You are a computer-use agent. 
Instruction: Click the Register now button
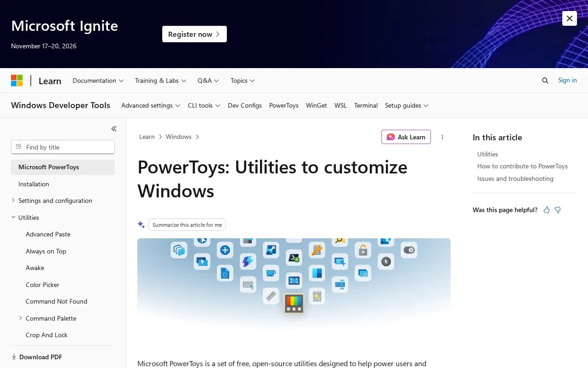click(194, 34)
